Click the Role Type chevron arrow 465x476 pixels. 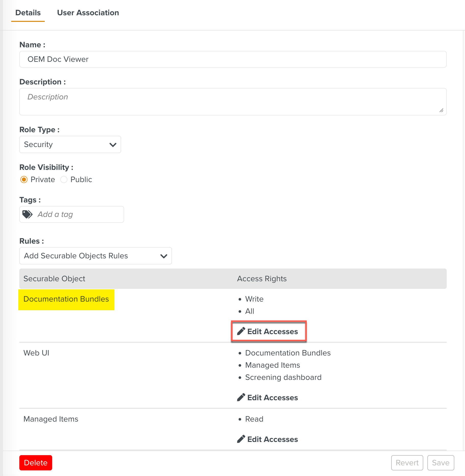(113, 145)
